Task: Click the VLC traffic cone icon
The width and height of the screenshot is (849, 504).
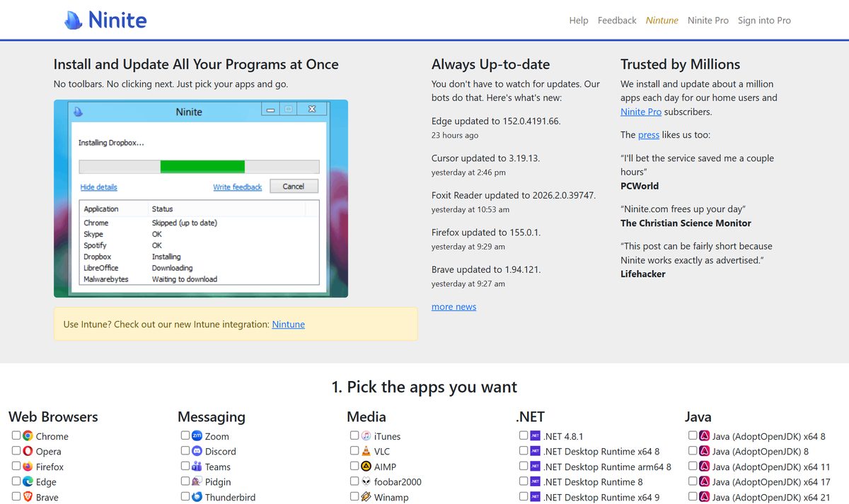Action: point(366,451)
